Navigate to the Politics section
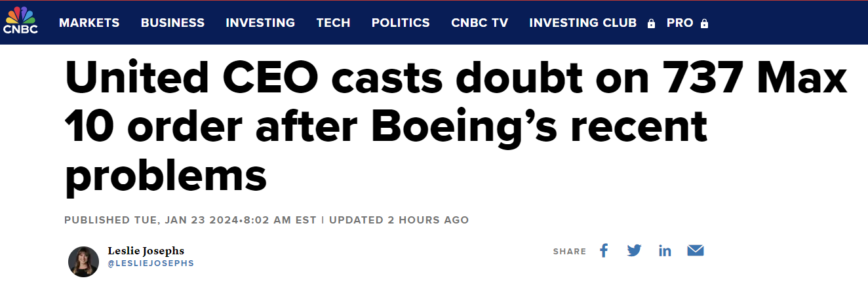This screenshot has width=868, height=291. click(x=401, y=23)
